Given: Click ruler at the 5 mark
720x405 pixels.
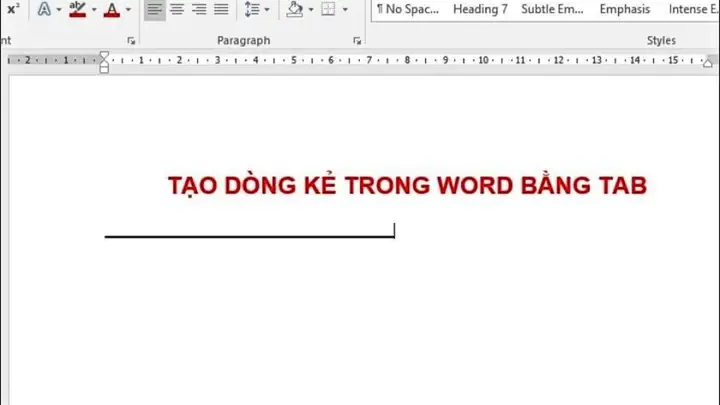Looking at the screenshot, I should [293, 60].
